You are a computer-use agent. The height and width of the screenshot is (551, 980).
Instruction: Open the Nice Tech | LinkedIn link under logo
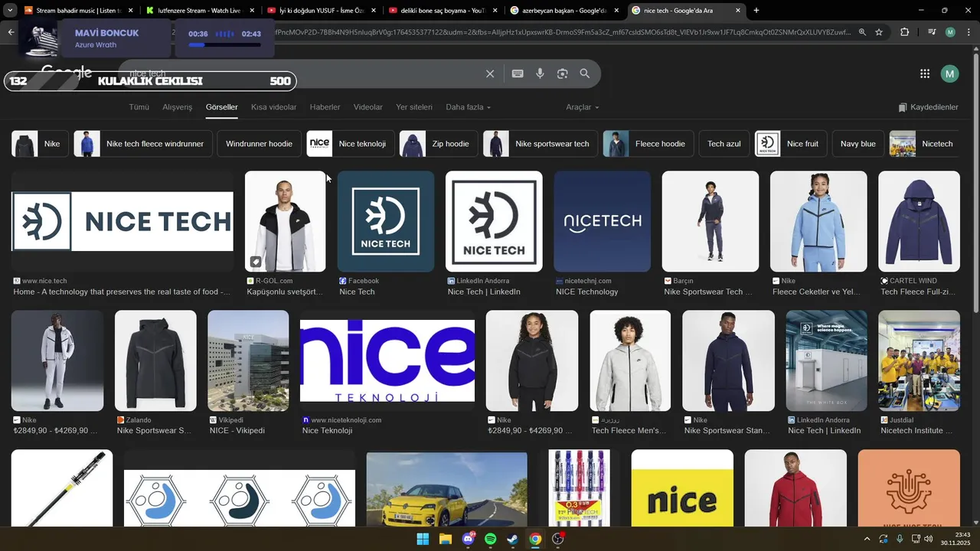click(x=484, y=292)
